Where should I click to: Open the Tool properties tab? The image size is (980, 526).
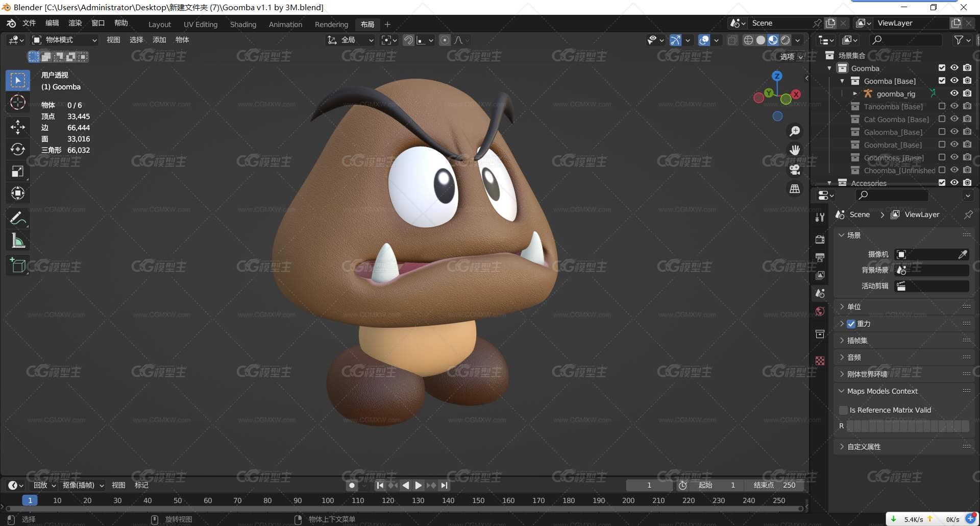tap(820, 217)
